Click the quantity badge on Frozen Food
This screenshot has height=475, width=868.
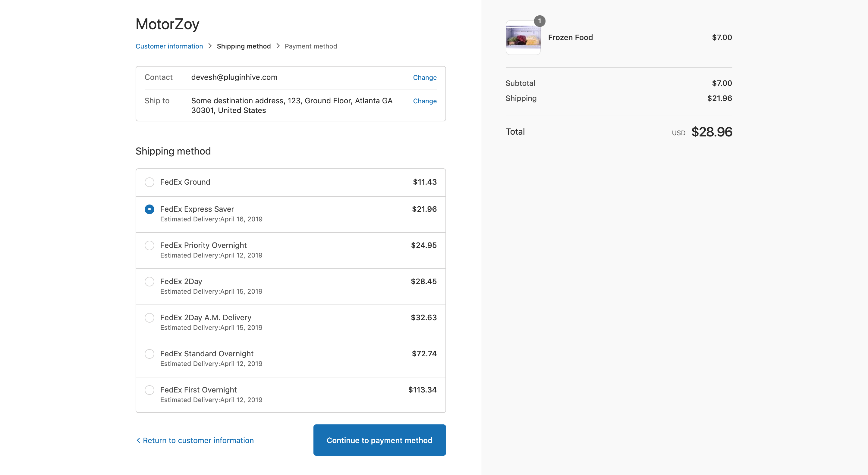[x=539, y=21]
